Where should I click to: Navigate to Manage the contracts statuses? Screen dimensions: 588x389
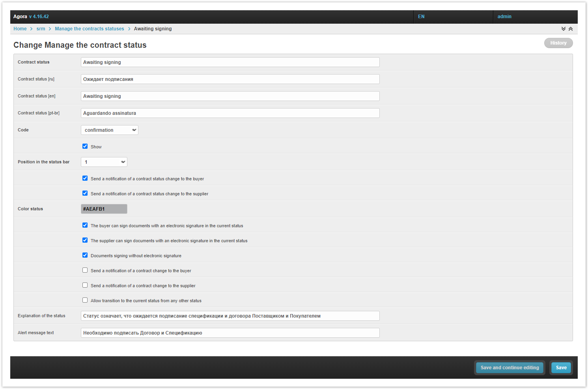pos(89,29)
